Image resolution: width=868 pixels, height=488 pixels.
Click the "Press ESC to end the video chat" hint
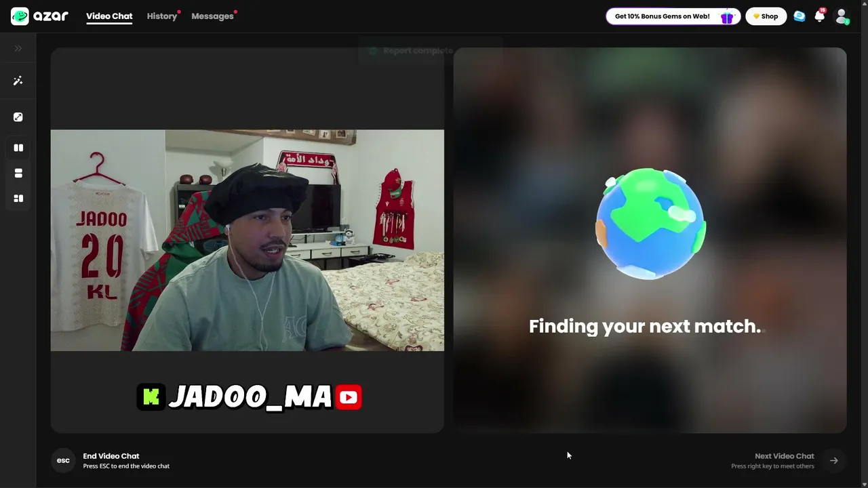tap(126, 466)
